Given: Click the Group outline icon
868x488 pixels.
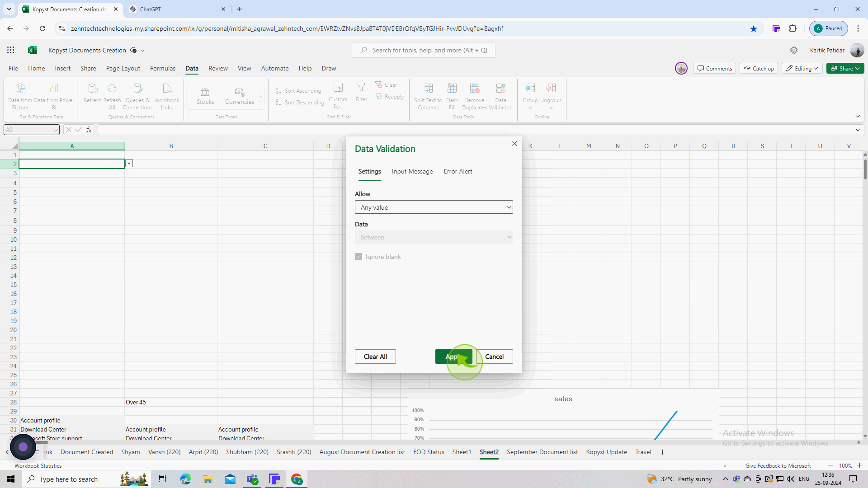Looking at the screenshot, I should [x=530, y=88].
